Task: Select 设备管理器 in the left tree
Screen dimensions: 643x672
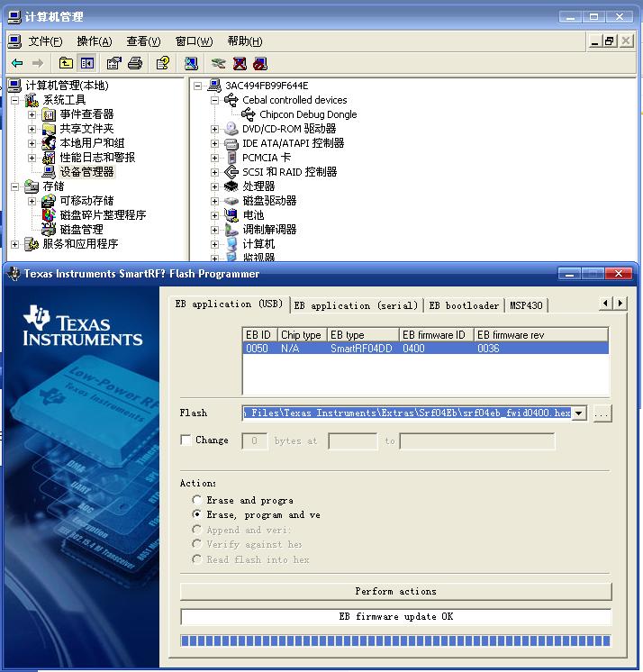Action: [87, 172]
